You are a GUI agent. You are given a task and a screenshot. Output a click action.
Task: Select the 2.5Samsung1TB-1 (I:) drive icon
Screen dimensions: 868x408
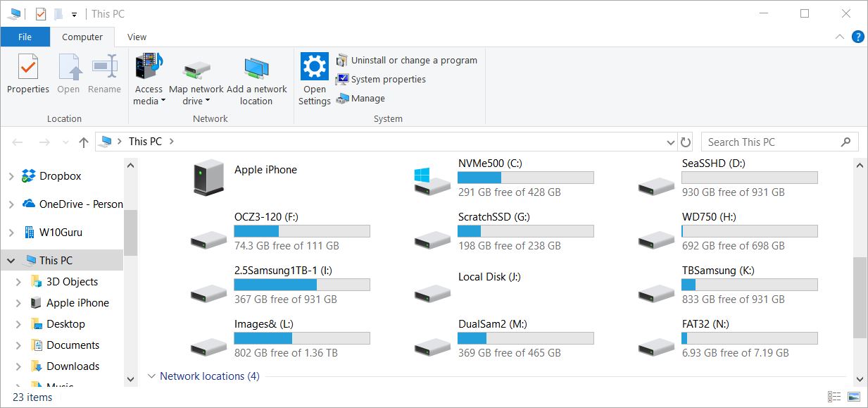pos(208,292)
